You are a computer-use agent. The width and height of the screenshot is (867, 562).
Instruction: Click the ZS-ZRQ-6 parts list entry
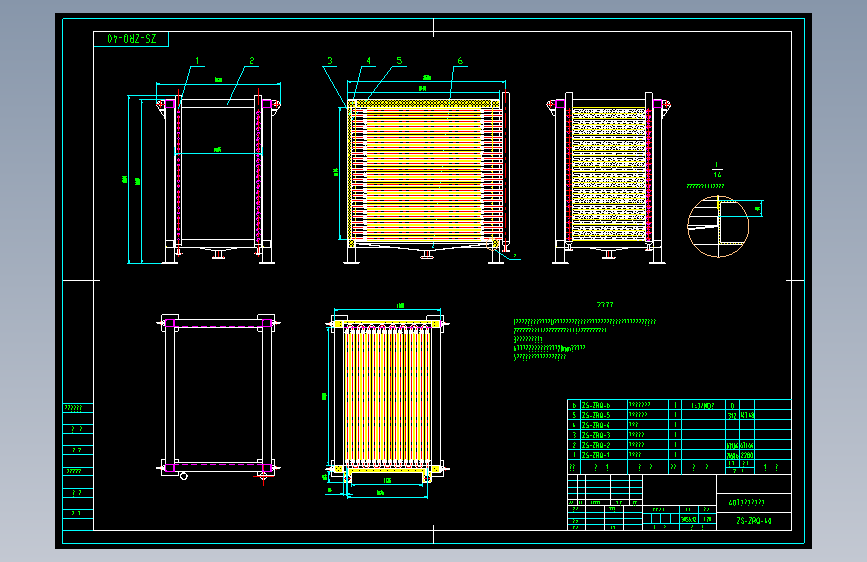point(596,405)
